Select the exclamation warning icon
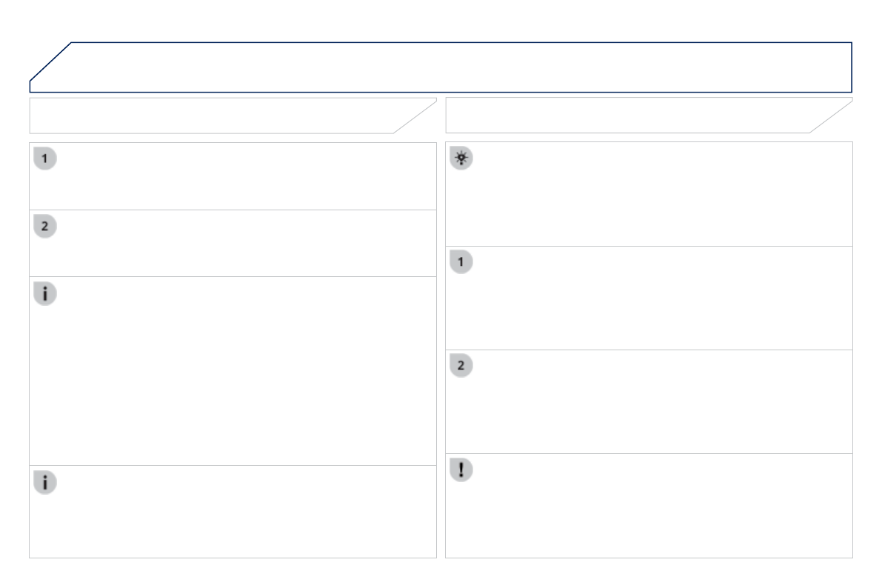 [461, 470]
